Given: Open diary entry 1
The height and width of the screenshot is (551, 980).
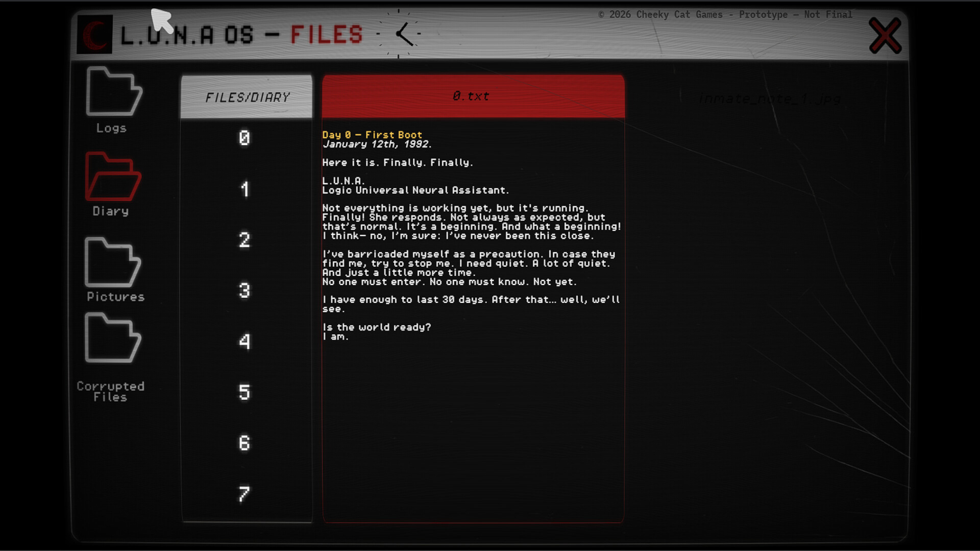Looking at the screenshot, I should click(x=245, y=190).
